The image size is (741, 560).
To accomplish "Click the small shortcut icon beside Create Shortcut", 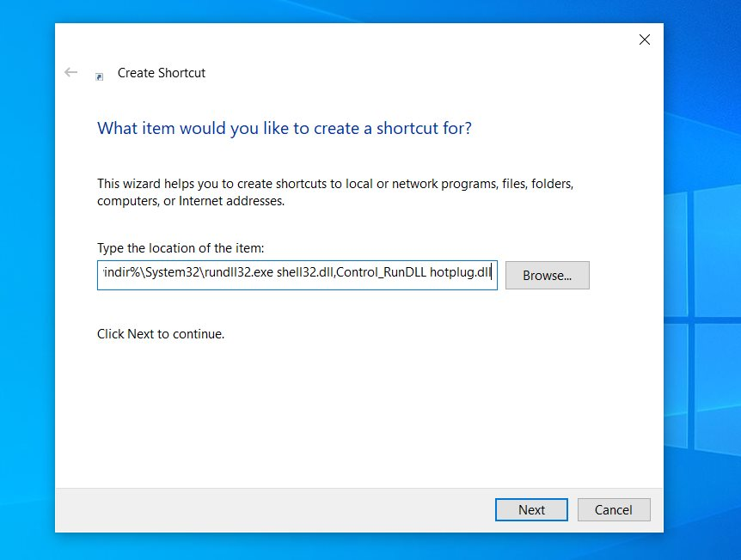I will click(99, 76).
